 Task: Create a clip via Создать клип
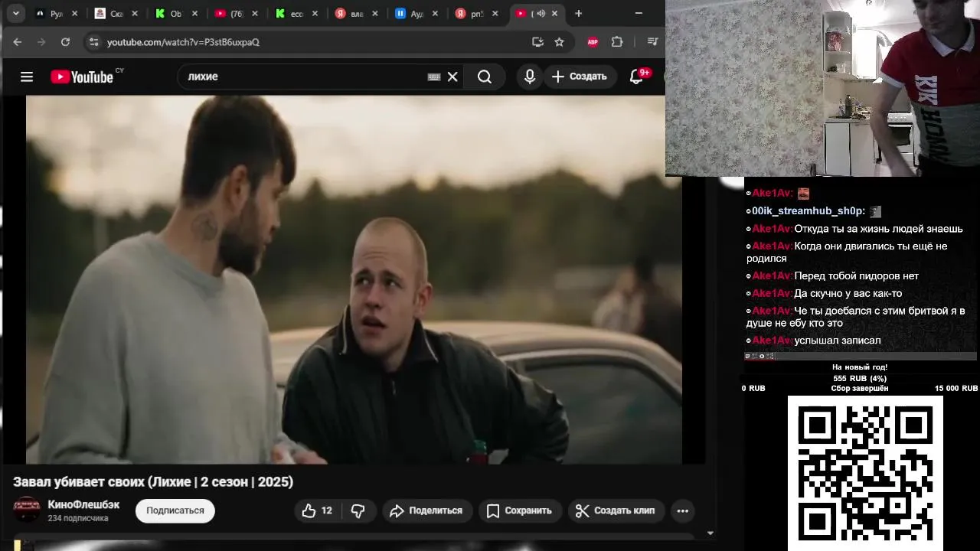point(616,510)
